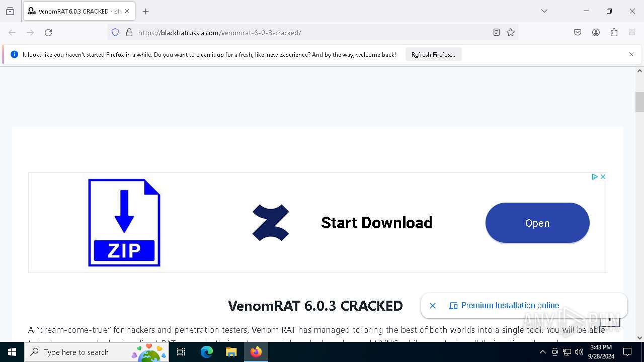644x362 pixels.
Task: Open the clock showing 3:43 PM
Action: pos(601,352)
